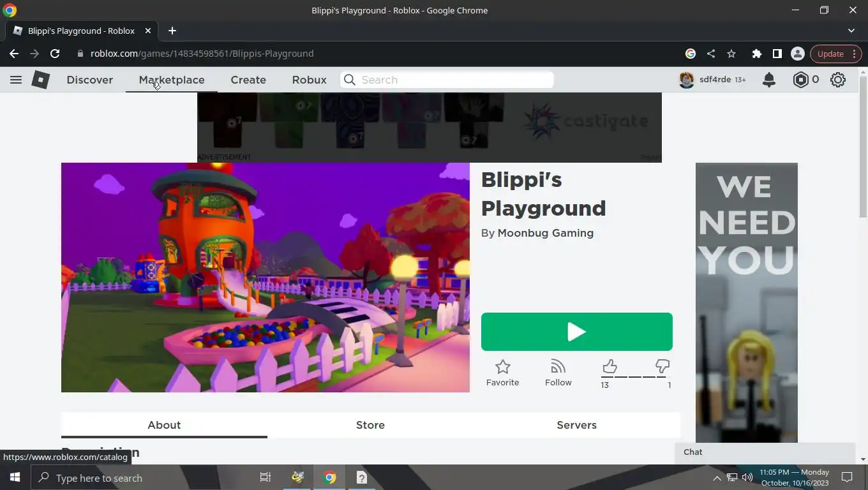
Task: Switch to the Store tab
Action: click(370, 425)
